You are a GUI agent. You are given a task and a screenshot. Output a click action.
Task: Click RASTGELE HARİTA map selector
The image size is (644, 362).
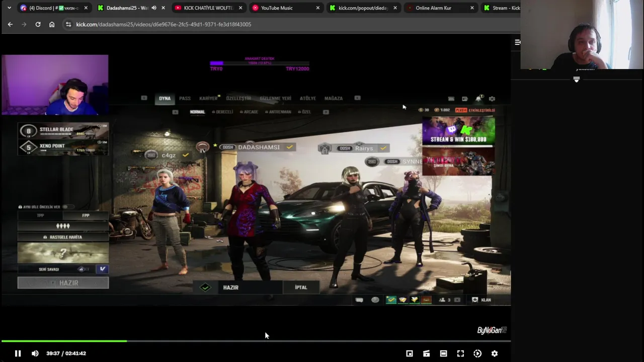tap(63, 237)
